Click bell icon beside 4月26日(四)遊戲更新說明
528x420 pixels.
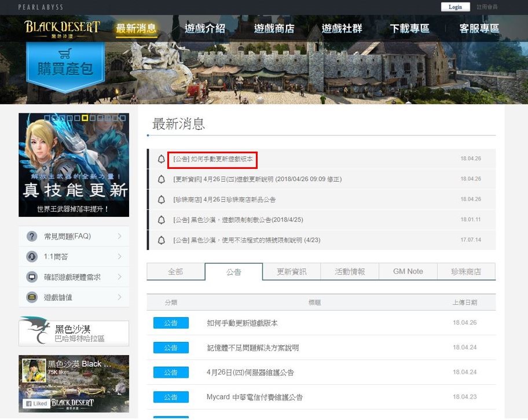click(162, 179)
